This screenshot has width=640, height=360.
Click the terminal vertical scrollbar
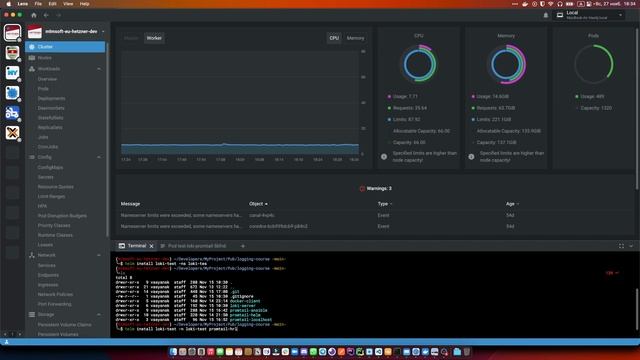637,309
